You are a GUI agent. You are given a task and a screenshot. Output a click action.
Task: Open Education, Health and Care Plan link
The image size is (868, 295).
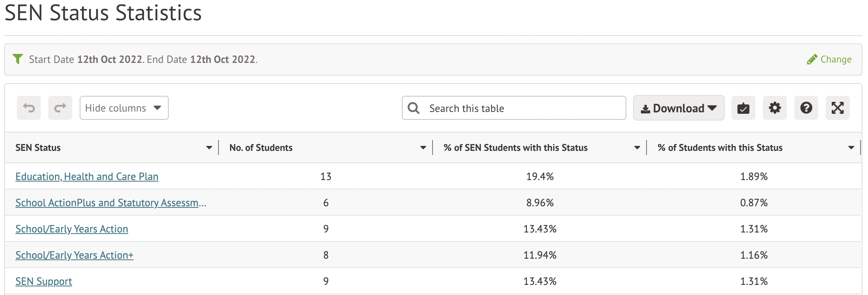click(x=87, y=177)
